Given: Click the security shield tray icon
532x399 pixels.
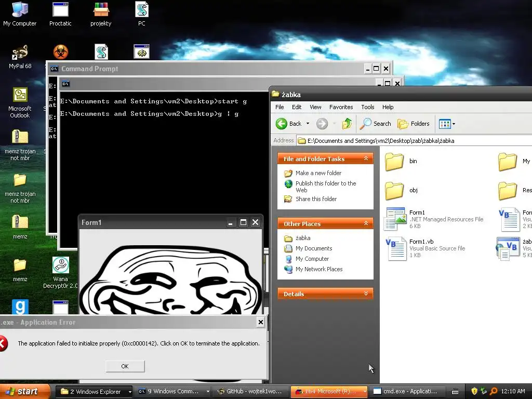Looking at the screenshot, I should tap(474, 391).
